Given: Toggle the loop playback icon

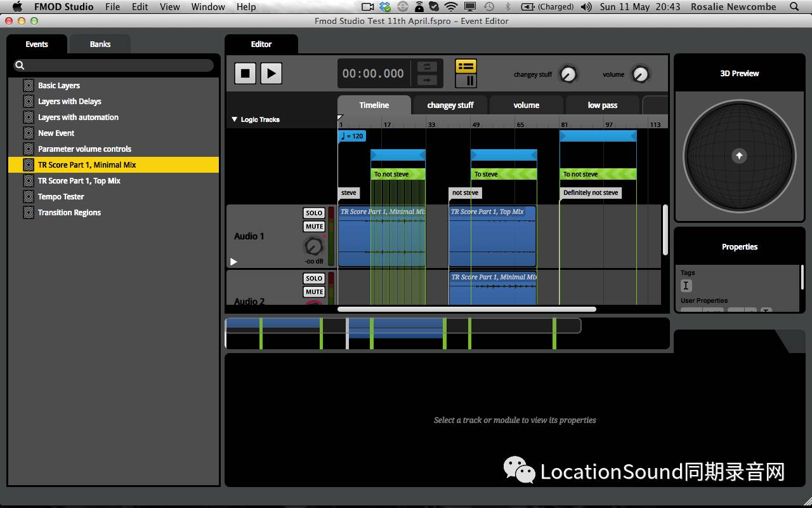Looking at the screenshot, I should pos(427,67).
